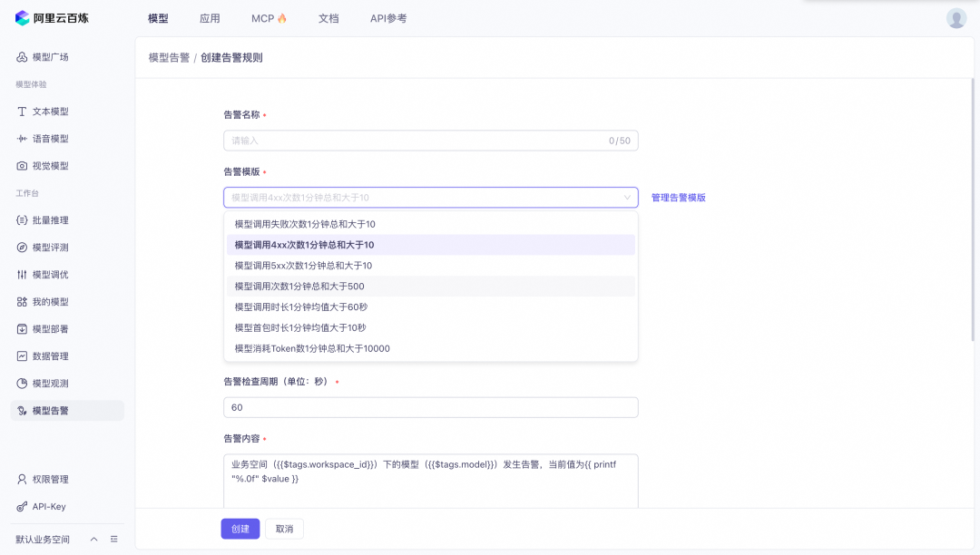Switch to the 应用 top tab
980x555 pixels.
[x=210, y=18]
